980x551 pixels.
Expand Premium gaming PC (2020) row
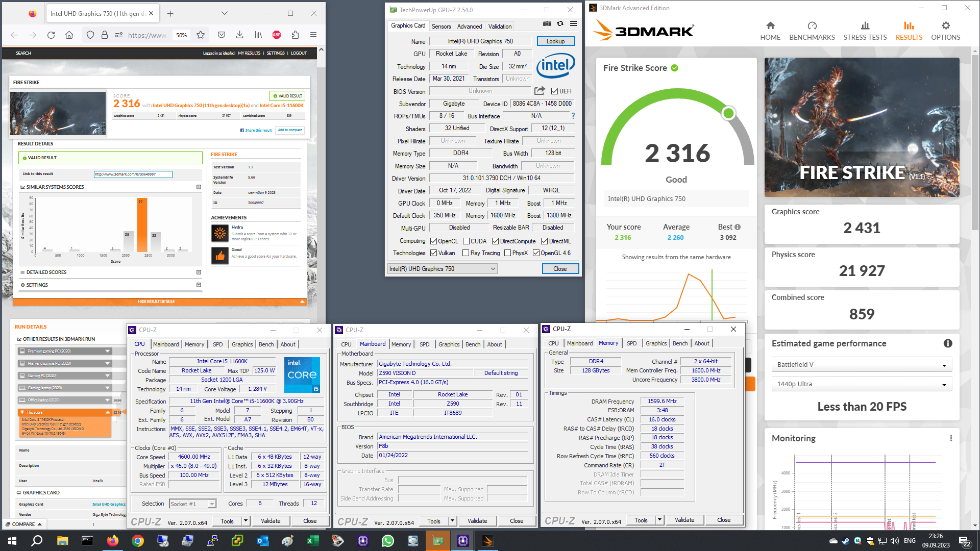click(x=65, y=351)
